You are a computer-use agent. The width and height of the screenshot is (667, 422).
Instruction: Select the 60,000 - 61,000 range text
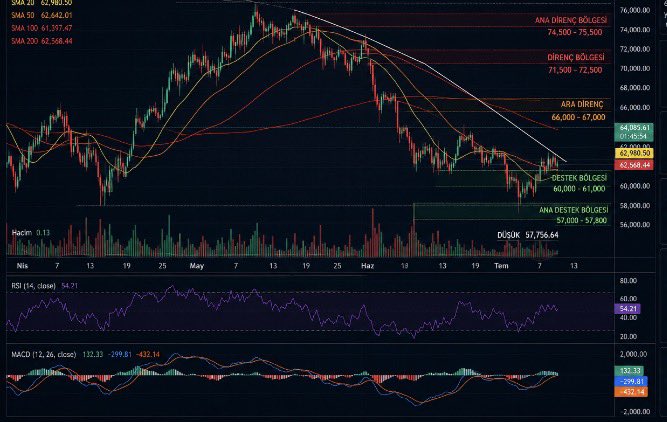[x=579, y=189]
